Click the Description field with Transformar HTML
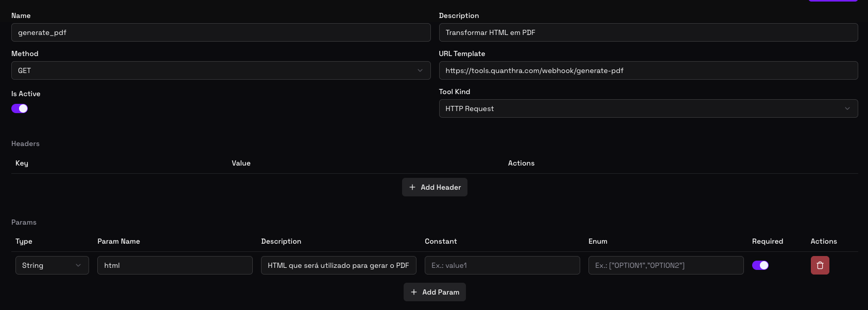The width and height of the screenshot is (868, 310). 648,32
